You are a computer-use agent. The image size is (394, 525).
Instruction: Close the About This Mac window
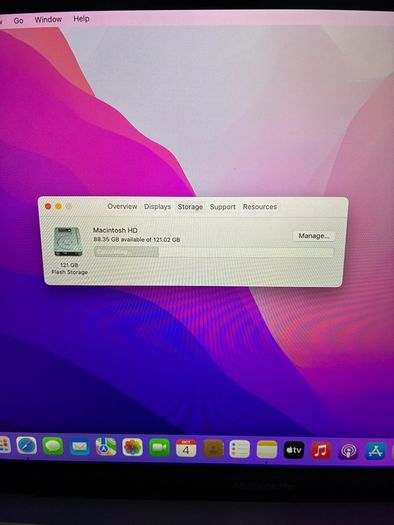pyautogui.click(x=48, y=207)
